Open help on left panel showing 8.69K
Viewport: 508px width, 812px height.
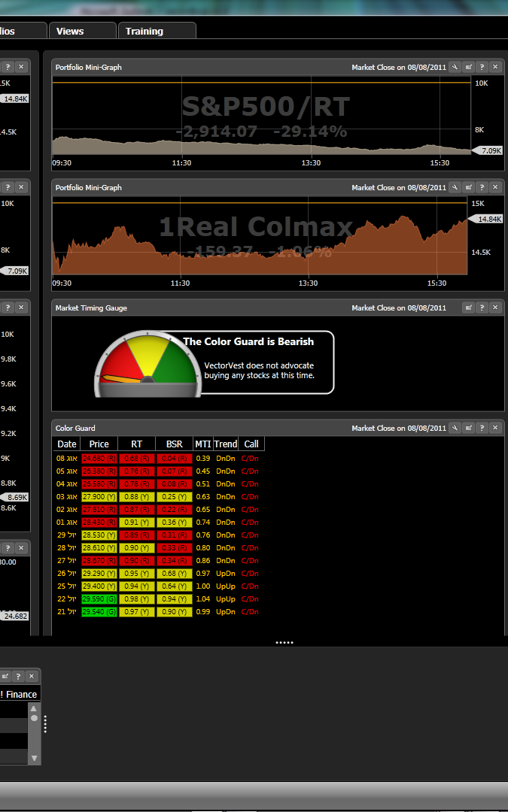pyautogui.click(x=8, y=307)
